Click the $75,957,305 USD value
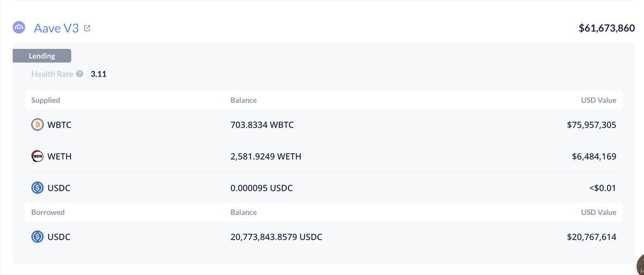 pyautogui.click(x=591, y=125)
